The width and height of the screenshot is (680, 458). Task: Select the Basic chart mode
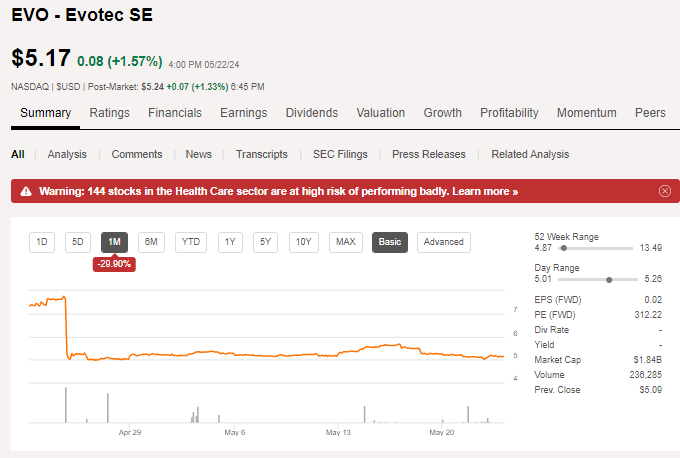tap(390, 242)
